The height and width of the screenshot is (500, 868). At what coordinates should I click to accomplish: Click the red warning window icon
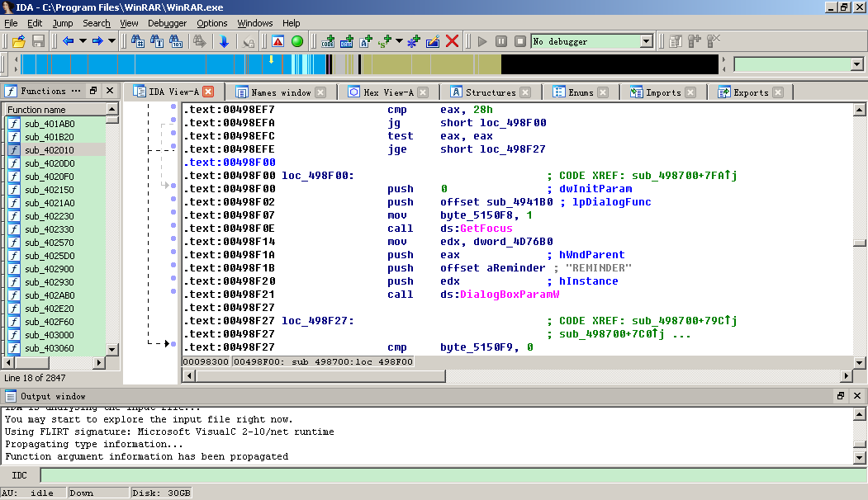coord(278,41)
